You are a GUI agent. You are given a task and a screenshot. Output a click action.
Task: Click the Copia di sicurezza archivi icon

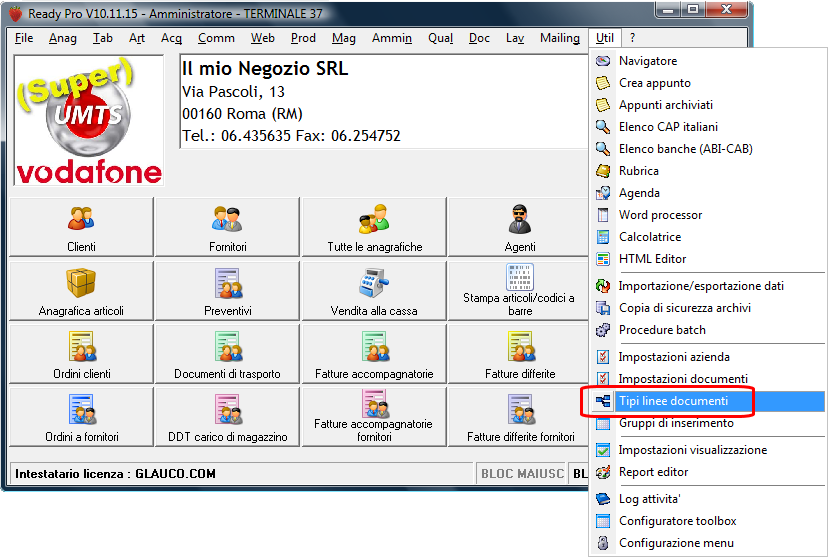603,308
